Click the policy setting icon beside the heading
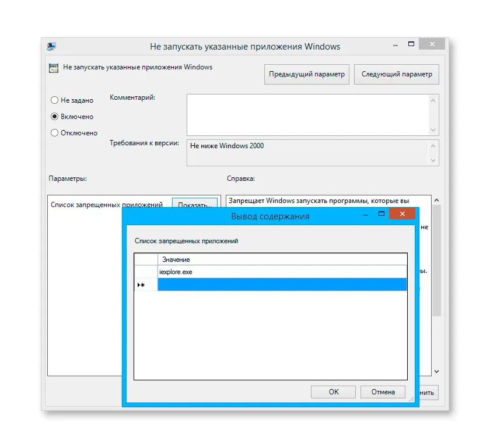The image size is (490, 448). pyautogui.click(x=53, y=68)
